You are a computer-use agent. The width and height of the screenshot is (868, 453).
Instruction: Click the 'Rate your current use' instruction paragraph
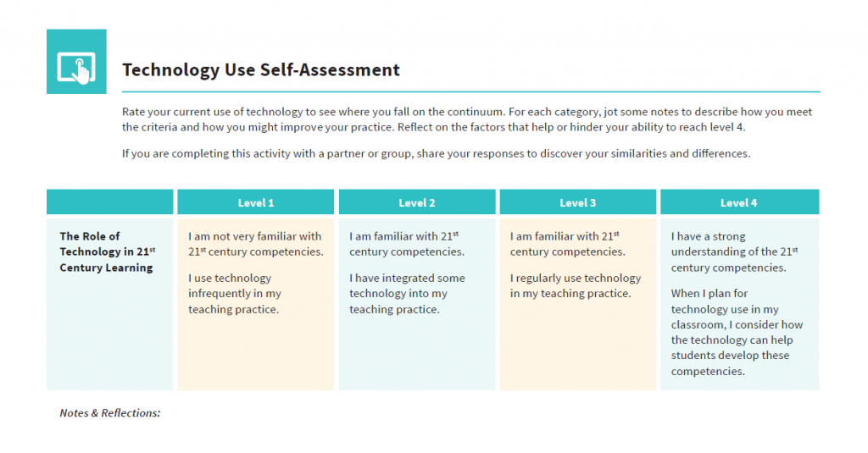467,119
